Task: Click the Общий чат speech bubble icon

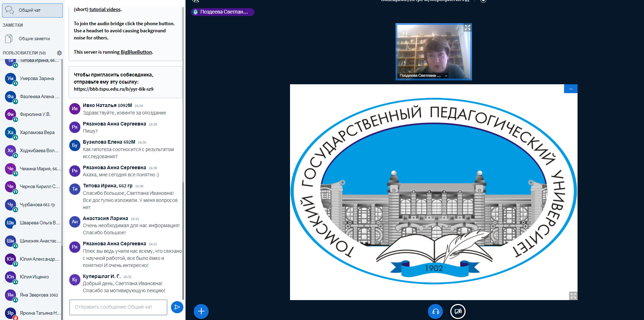Action: pos(10,10)
